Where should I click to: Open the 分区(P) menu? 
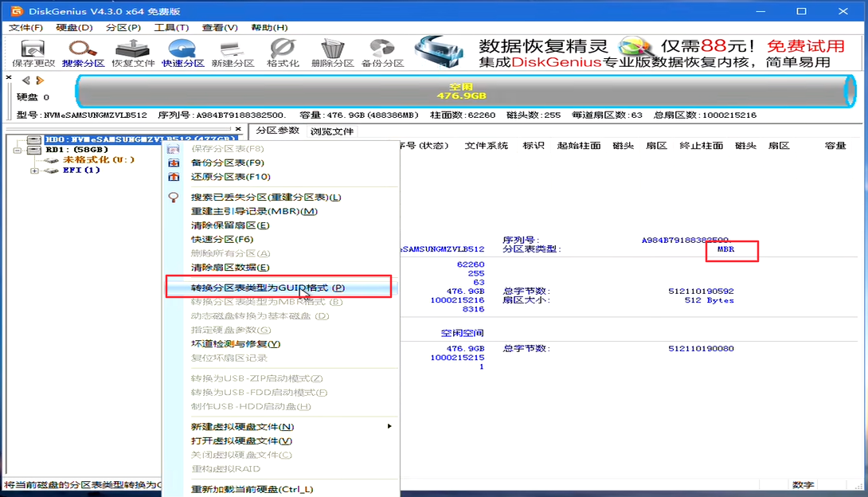tap(123, 27)
